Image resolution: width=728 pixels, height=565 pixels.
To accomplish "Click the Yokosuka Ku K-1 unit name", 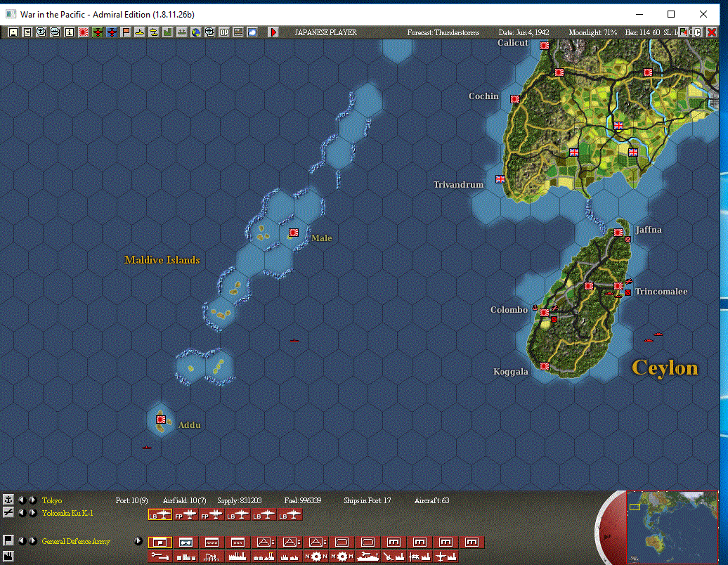I will 67,513.
